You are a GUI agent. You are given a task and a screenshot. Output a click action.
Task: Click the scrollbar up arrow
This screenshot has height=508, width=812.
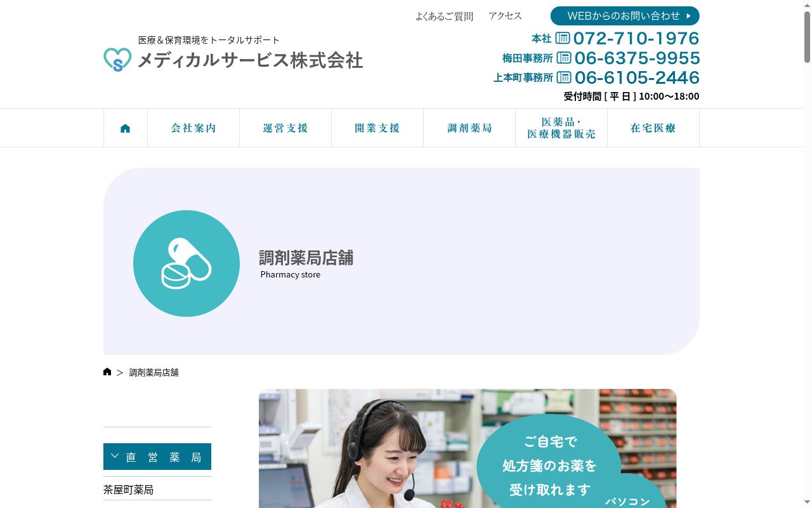point(807,5)
